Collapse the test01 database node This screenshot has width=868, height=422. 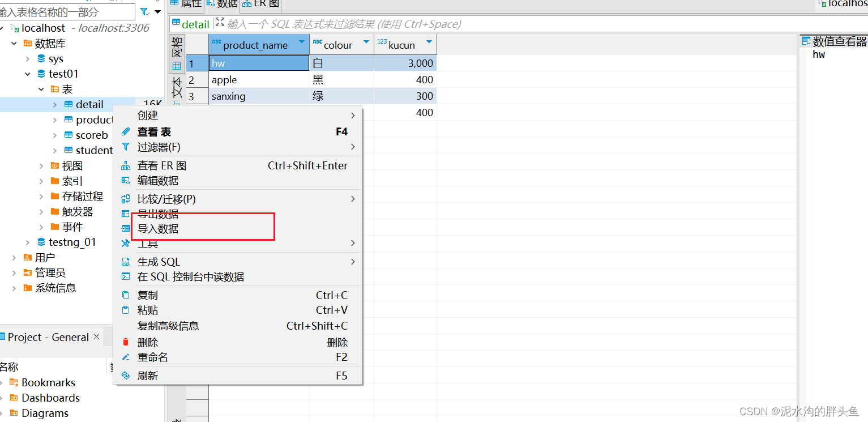coord(28,74)
